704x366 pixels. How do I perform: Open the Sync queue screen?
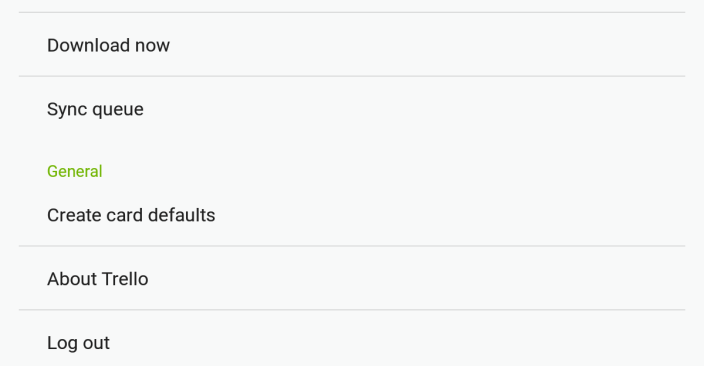tap(352, 109)
